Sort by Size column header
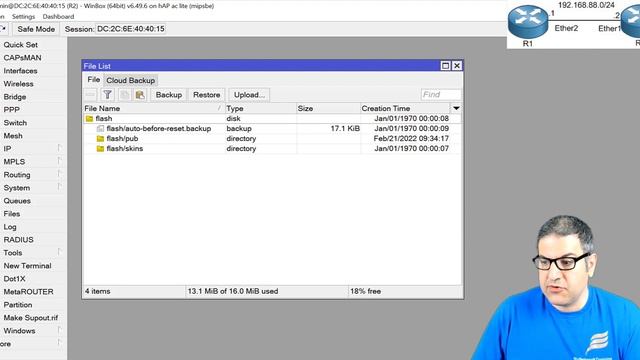640x360 pixels. click(x=328, y=109)
